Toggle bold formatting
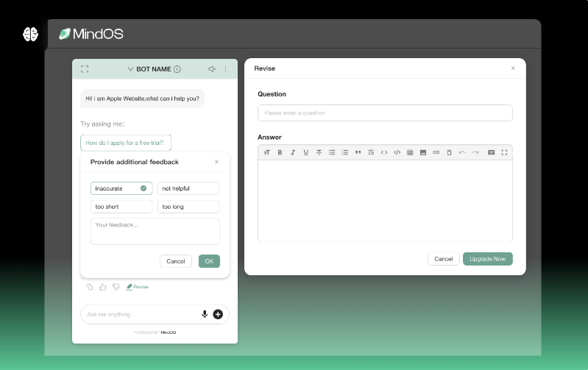Viewport: 588px width, 370px height. (280, 152)
